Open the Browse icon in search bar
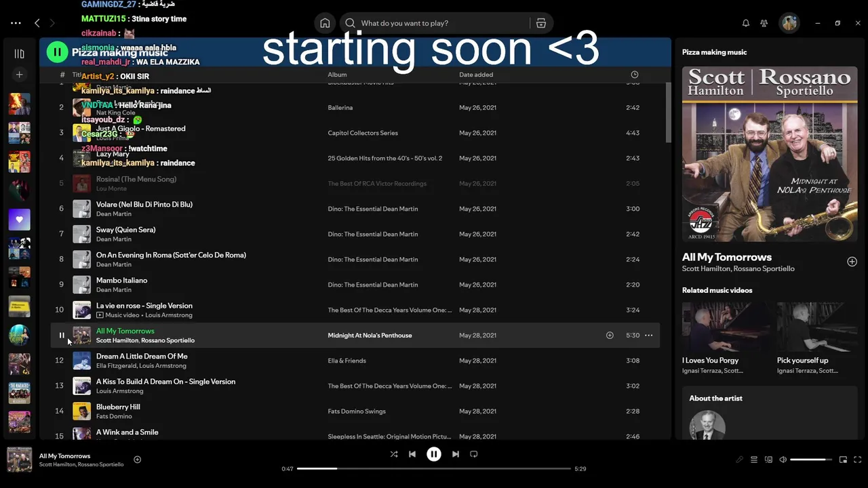868x488 pixels. [x=541, y=23]
